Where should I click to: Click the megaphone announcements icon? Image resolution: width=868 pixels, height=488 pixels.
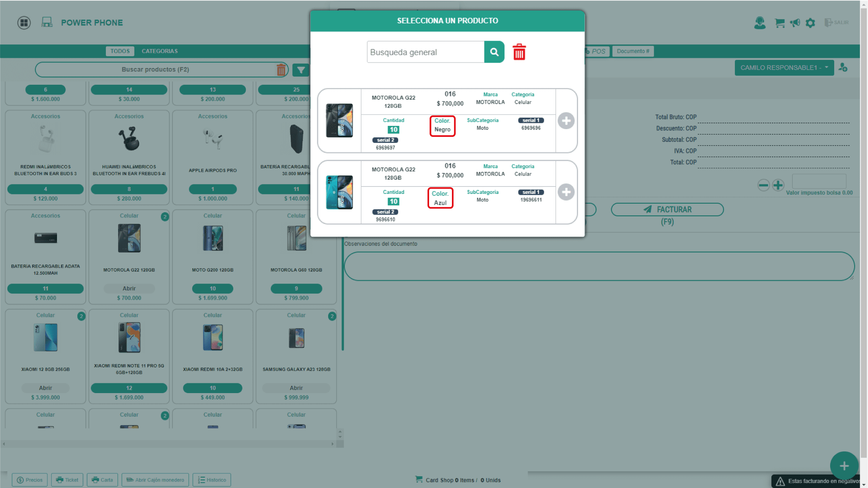pyautogui.click(x=795, y=23)
